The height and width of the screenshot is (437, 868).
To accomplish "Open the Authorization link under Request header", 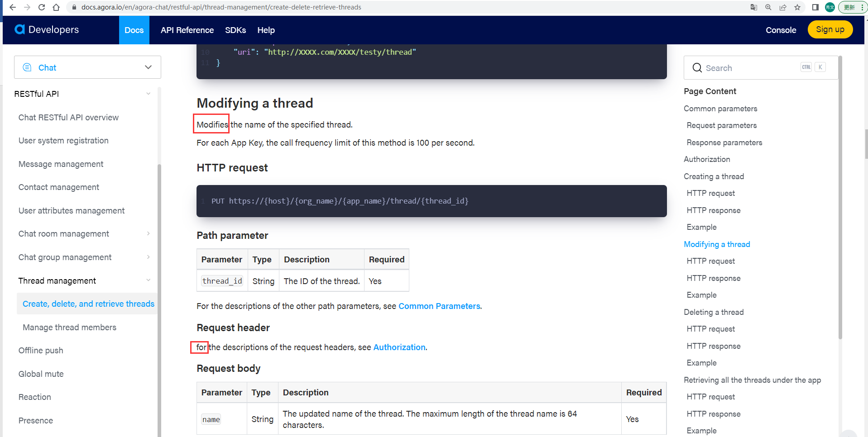I will [399, 347].
